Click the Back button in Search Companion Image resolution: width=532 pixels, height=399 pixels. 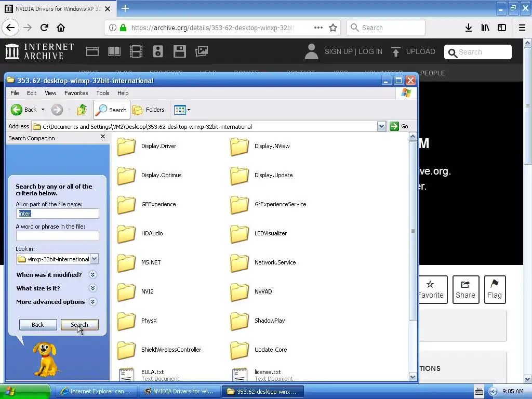(37, 325)
